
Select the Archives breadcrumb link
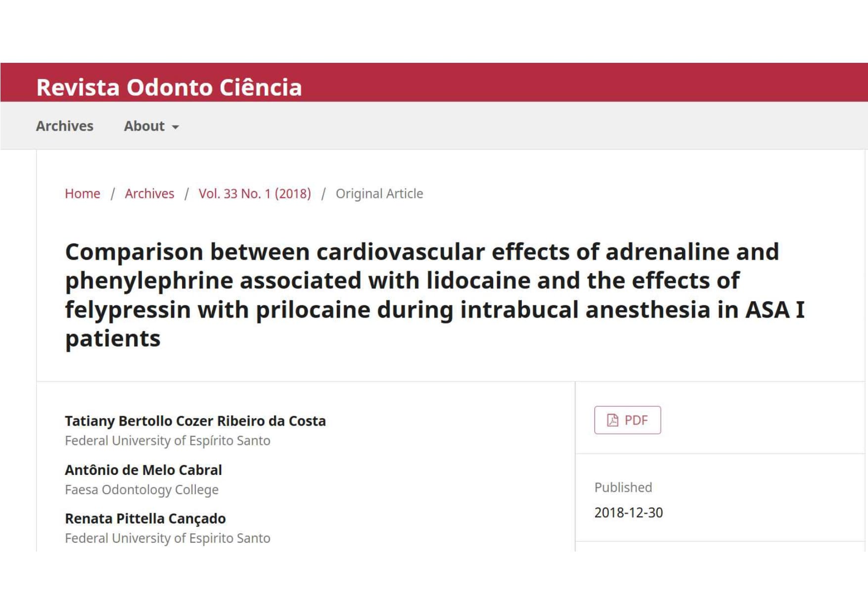(149, 193)
